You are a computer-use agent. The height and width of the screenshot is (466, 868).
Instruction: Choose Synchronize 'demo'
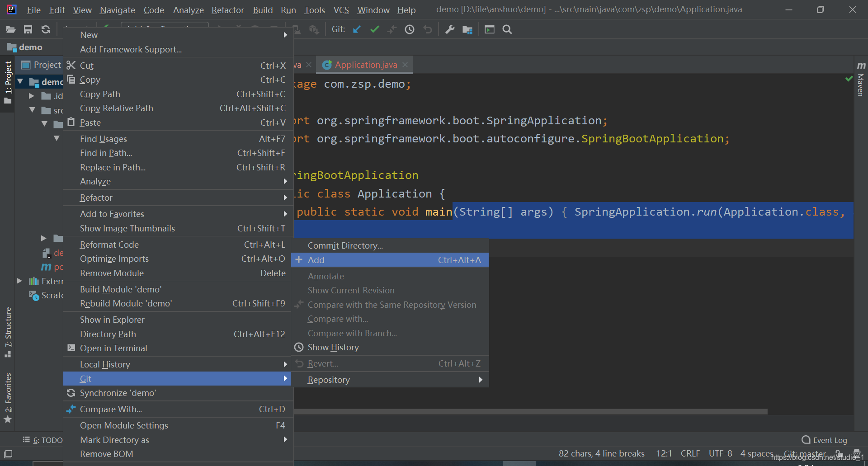[178, 393]
